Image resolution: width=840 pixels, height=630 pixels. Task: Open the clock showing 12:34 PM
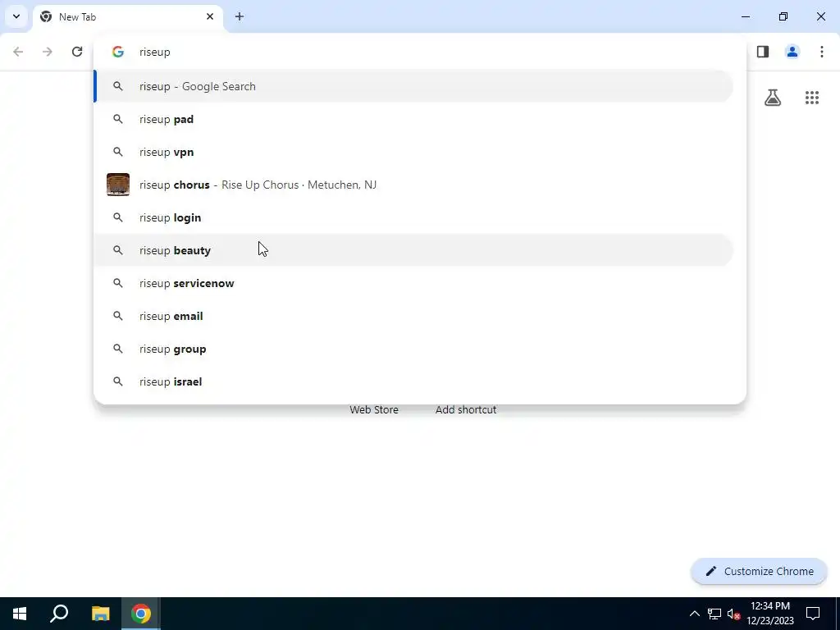point(770,614)
